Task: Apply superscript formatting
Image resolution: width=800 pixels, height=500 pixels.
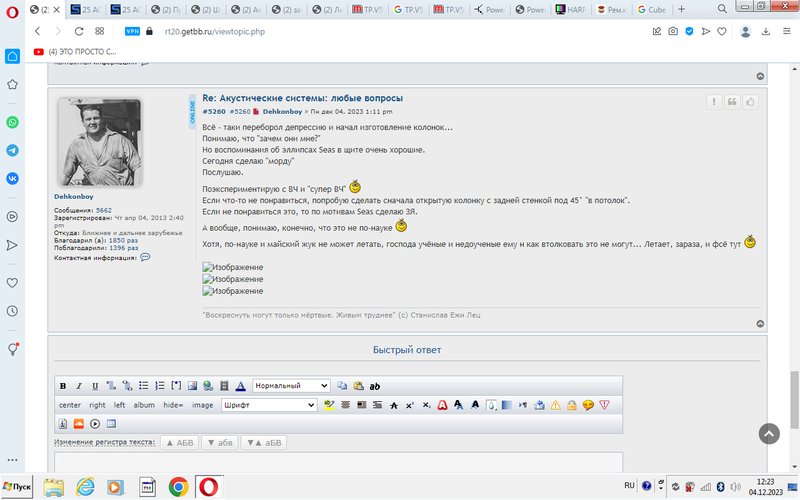Action: 410,405
